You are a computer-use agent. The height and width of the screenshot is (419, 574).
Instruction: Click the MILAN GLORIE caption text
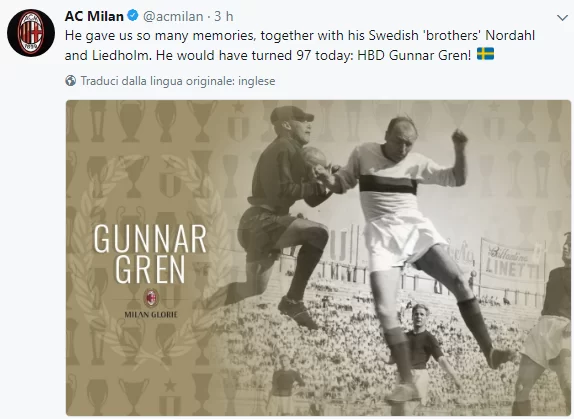tap(151, 315)
